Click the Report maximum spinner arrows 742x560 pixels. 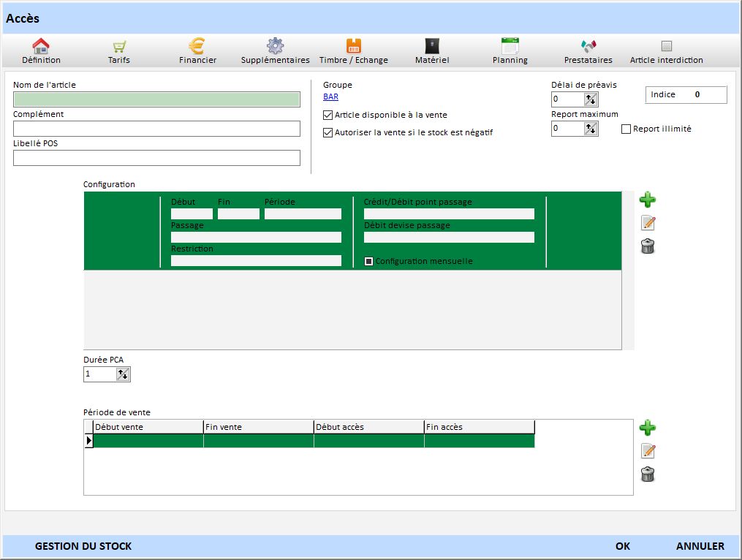point(591,129)
